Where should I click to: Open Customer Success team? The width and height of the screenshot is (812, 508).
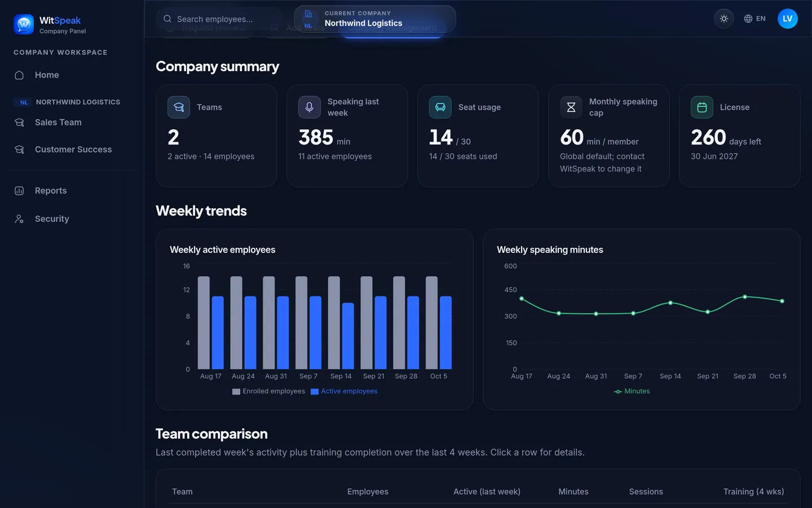(x=72, y=150)
